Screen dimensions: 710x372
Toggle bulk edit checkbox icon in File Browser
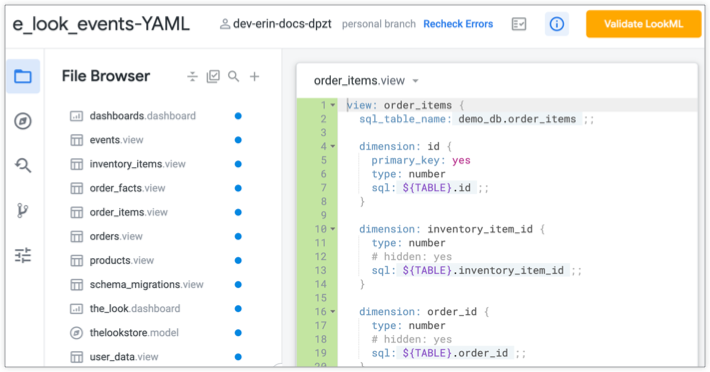click(x=213, y=76)
